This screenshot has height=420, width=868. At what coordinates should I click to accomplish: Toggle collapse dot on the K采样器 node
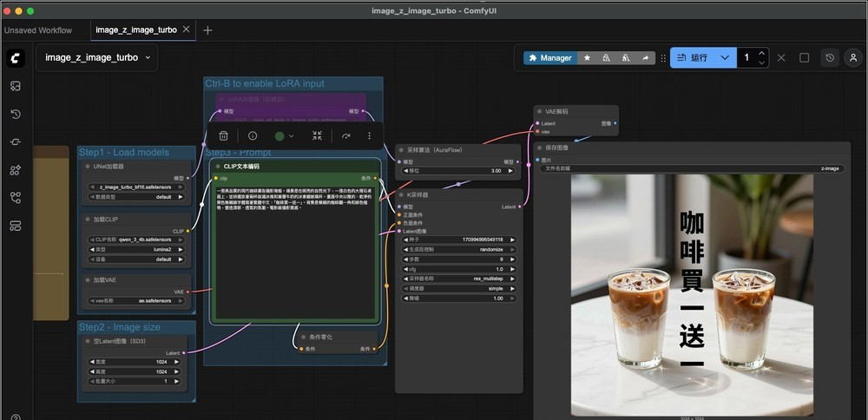pos(400,195)
